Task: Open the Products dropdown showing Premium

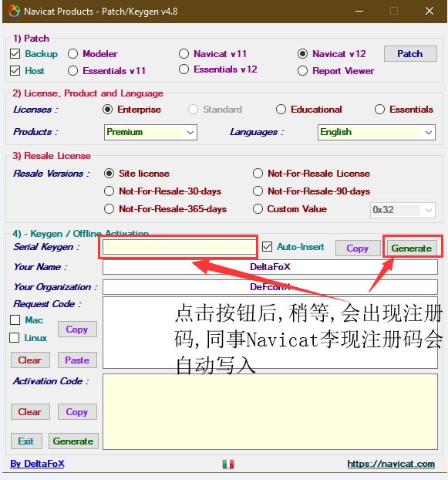Action: [150, 132]
